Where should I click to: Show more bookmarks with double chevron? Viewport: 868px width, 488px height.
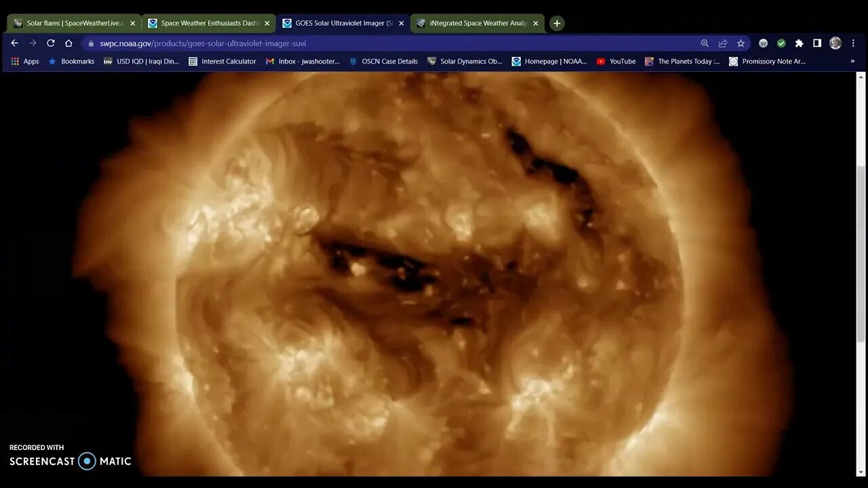852,61
